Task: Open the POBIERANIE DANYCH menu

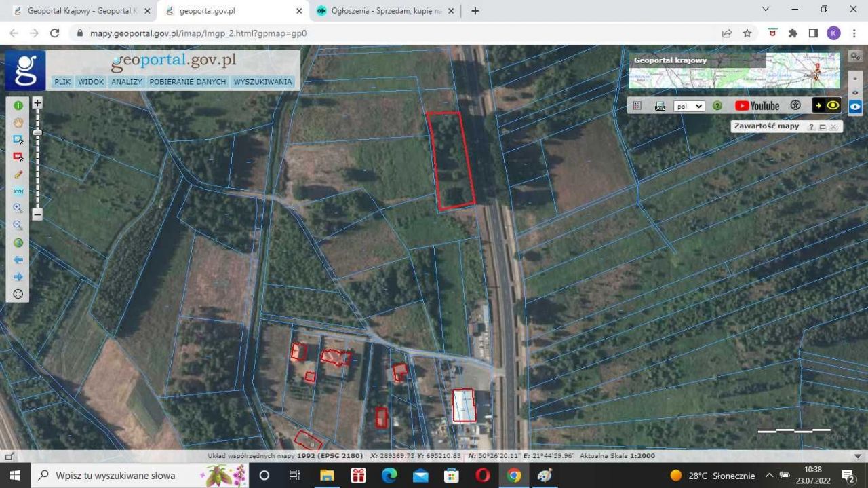Action: (x=188, y=82)
